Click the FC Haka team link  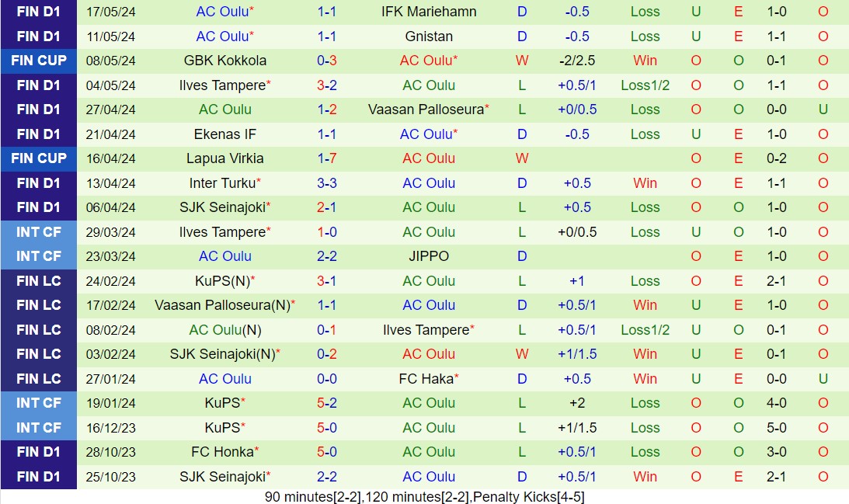pos(426,379)
